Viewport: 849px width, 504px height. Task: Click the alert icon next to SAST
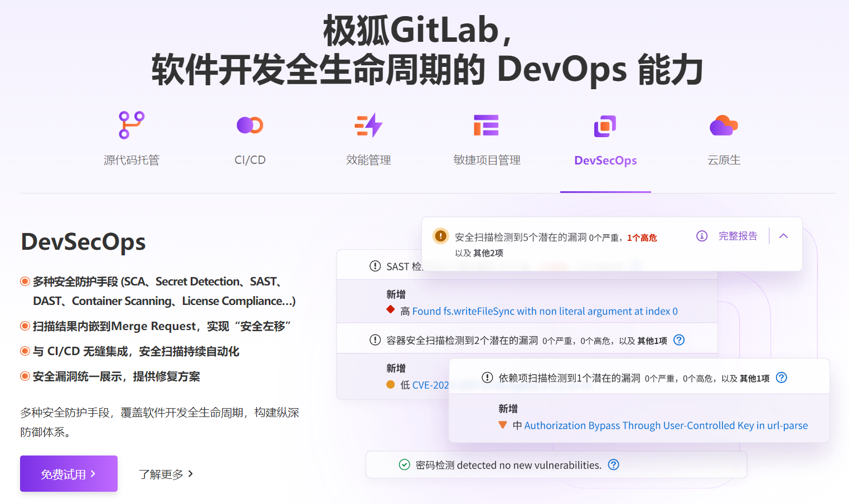[x=375, y=266]
